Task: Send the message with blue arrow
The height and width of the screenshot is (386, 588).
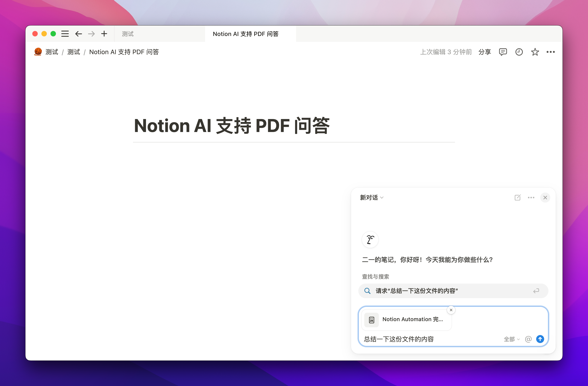Action: [540, 339]
